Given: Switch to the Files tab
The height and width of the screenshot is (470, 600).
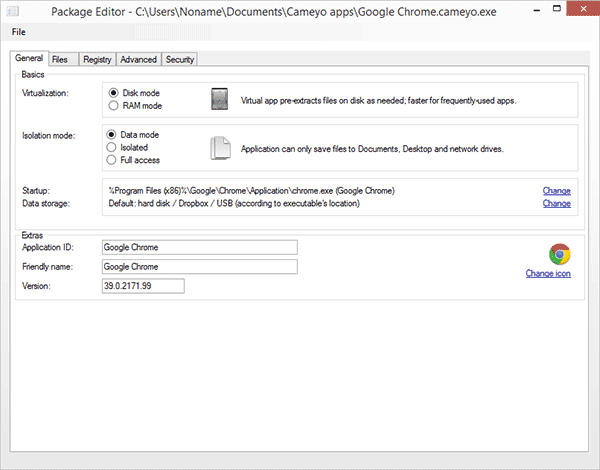Looking at the screenshot, I should 64,59.
